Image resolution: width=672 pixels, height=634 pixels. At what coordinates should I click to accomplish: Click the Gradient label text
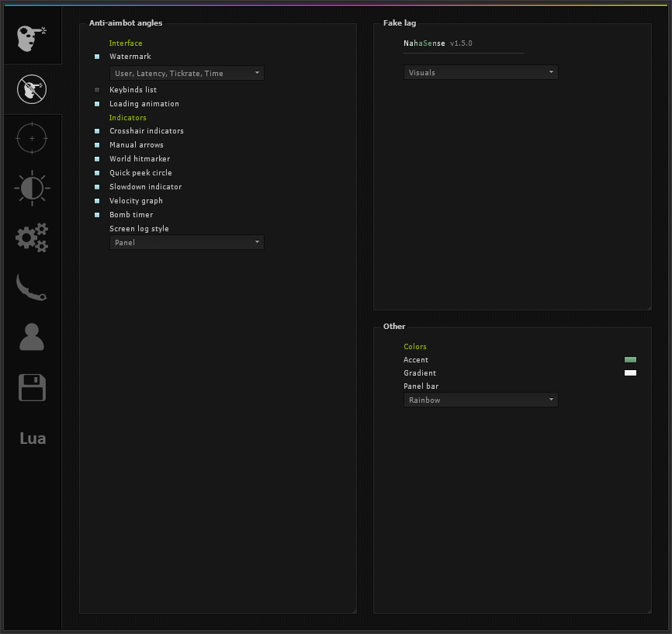pos(420,373)
